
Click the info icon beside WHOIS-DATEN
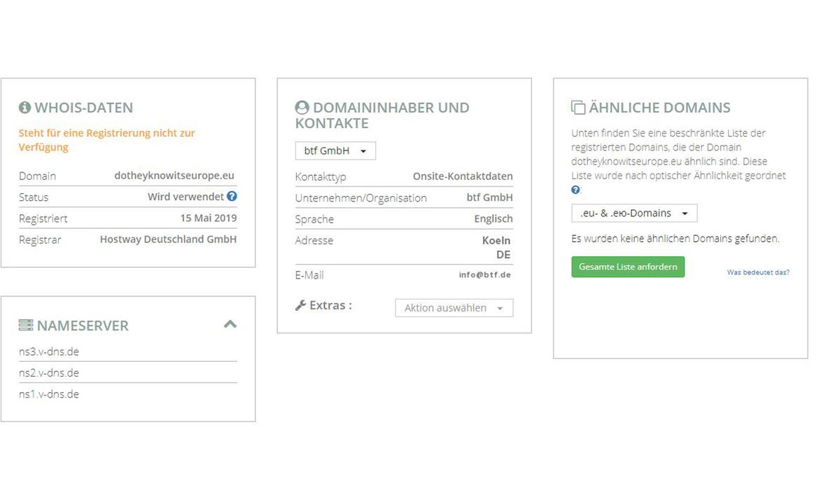pos(25,108)
